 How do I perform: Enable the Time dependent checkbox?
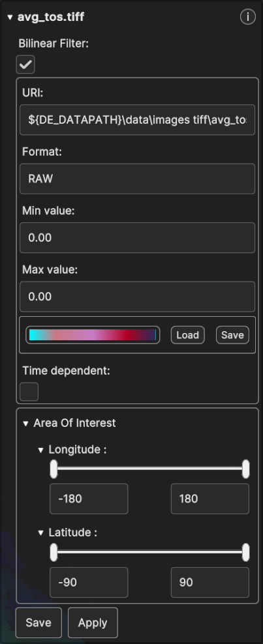pyautogui.click(x=29, y=391)
